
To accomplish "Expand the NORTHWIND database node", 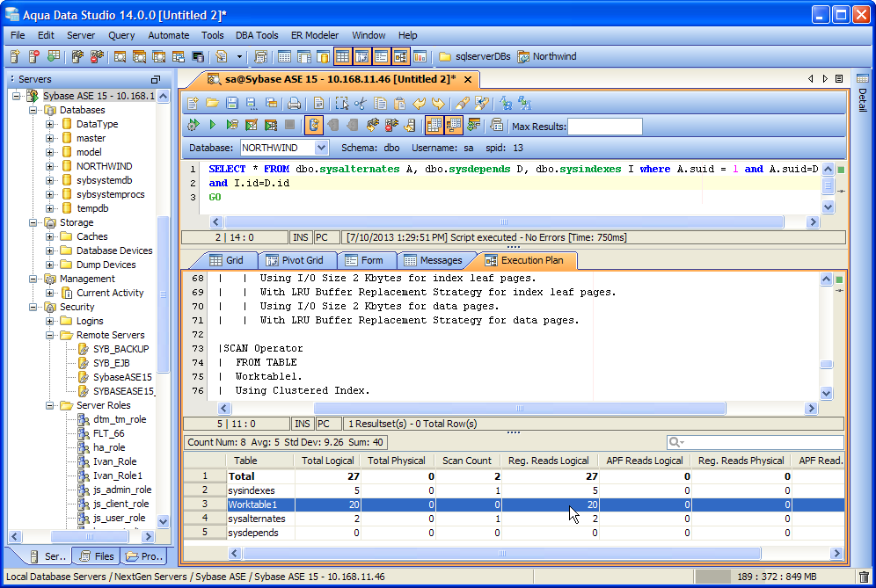I will [x=50, y=166].
